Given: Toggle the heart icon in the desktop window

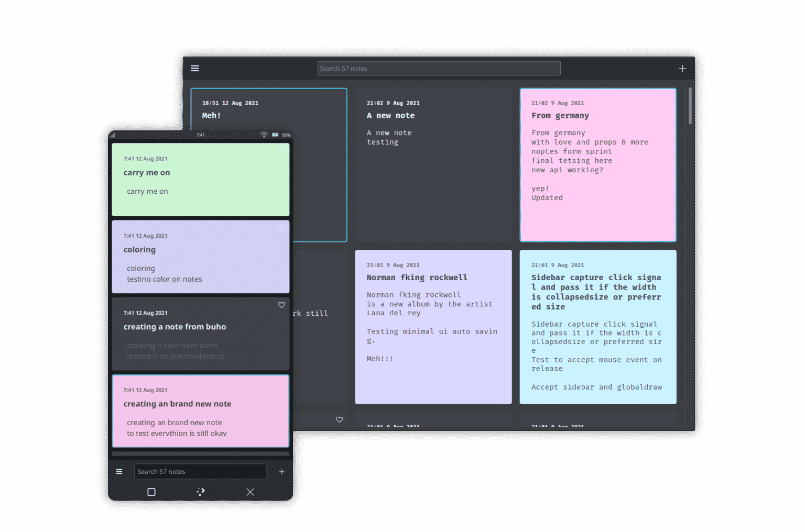Looking at the screenshot, I should click(340, 419).
